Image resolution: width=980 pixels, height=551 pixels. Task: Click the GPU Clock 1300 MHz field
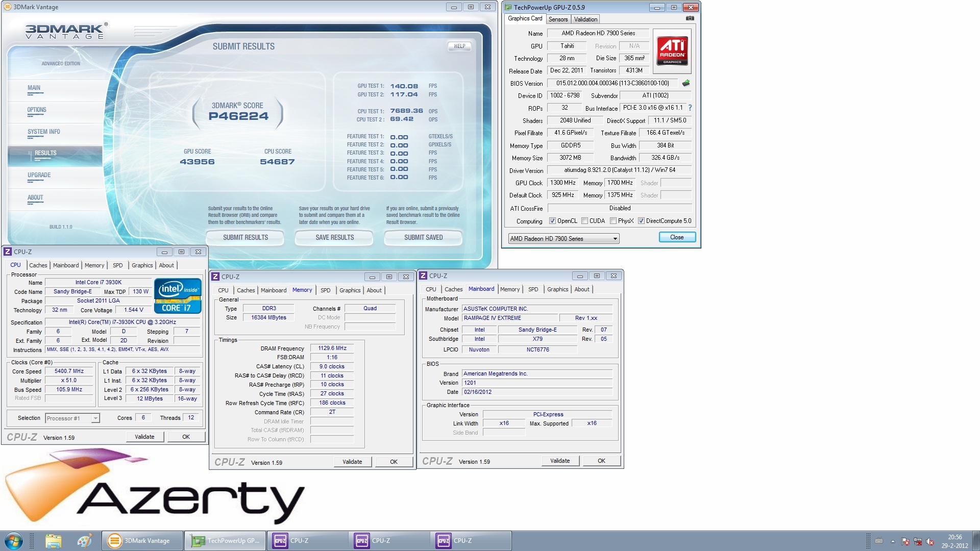tap(562, 183)
